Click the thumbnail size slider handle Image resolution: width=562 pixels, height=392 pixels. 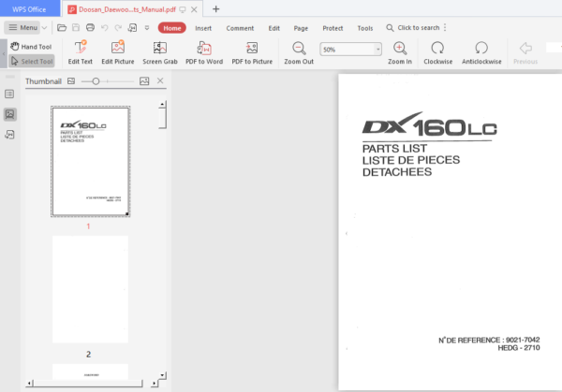(x=96, y=81)
